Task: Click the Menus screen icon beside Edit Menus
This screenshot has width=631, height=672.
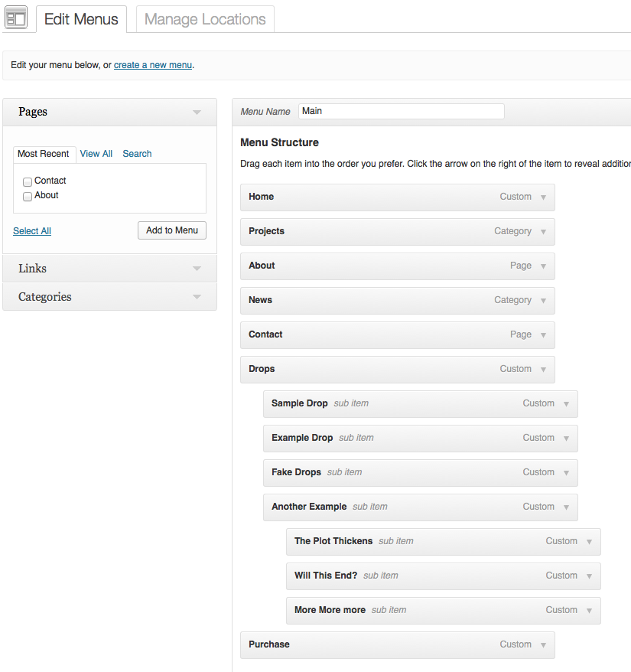Action: coord(16,18)
